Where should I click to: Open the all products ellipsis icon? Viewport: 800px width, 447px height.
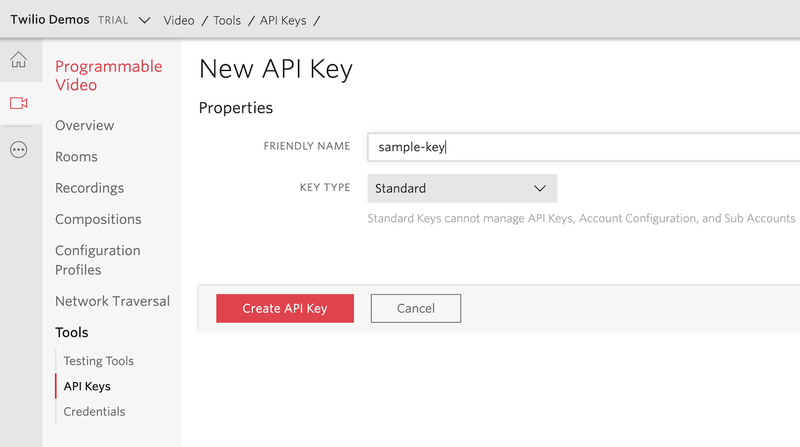pos(18,150)
